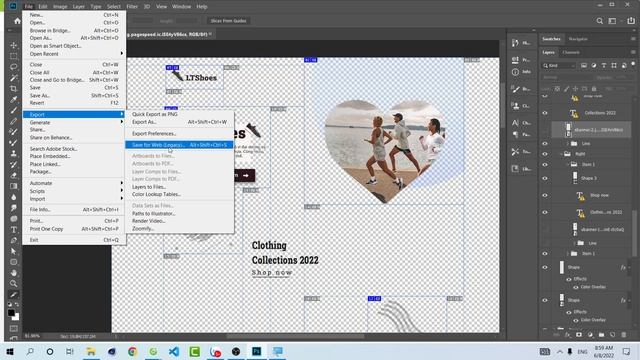Expand the Line group under selected layer
640x360 pixels.
pyautogui.click(x=568, y=144)
